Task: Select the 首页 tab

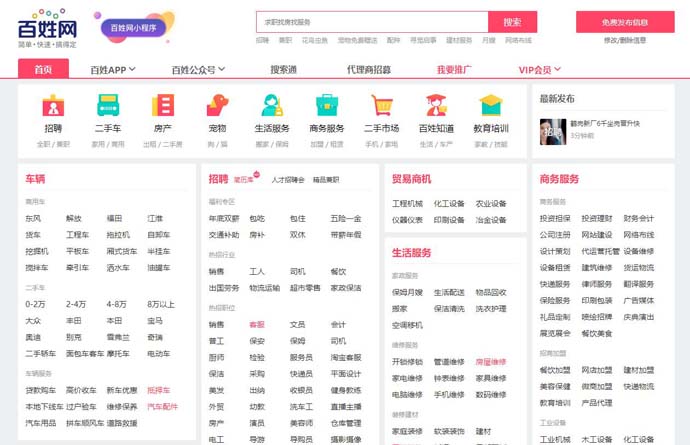Action: [43, 69]
